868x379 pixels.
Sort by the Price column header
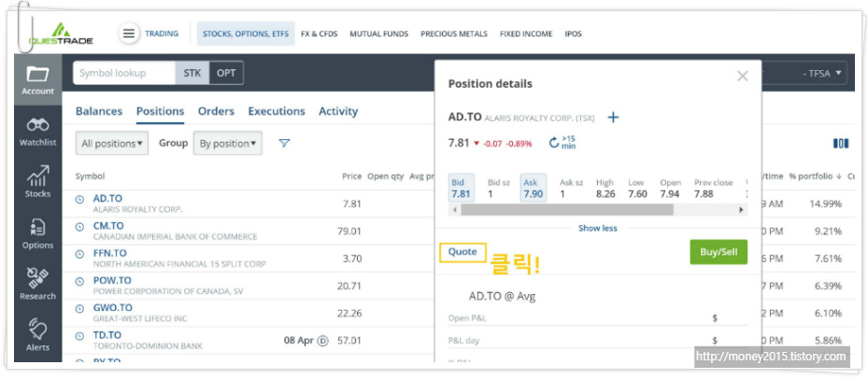(351, 175)
